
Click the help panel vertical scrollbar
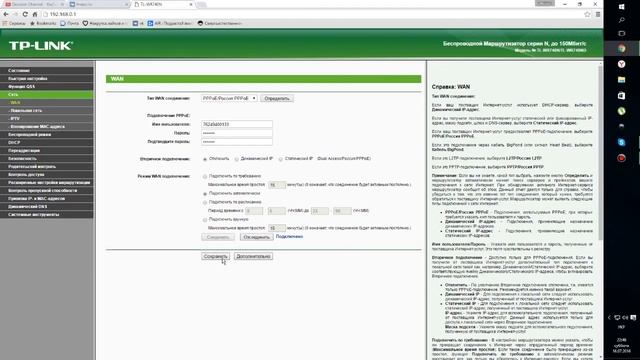pos(600,153)
